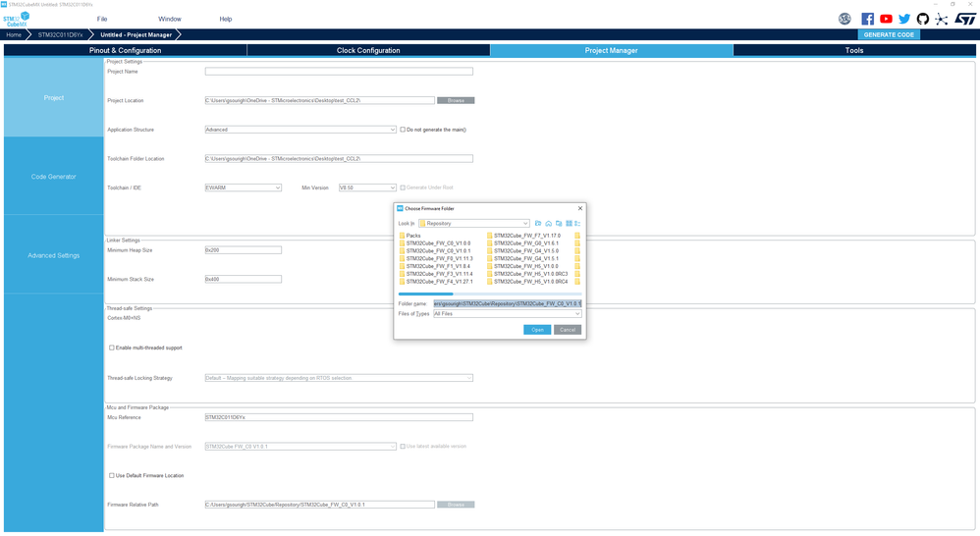This screenshot has height=536, width=980.
Task: Select STM32Cube_FW_F4_V1.27.1 folder name
Action: pos(439,281)
